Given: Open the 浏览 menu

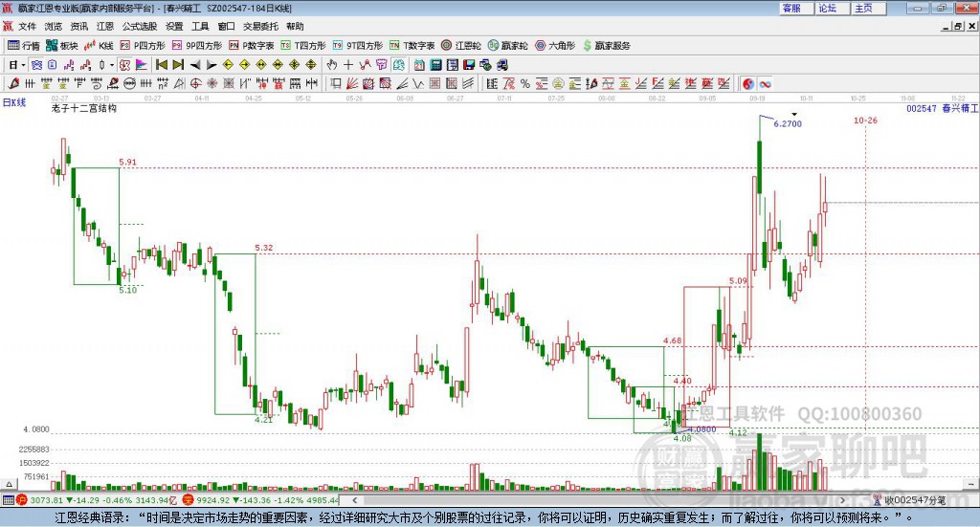Looking at the screenshot, I should 54,26.
